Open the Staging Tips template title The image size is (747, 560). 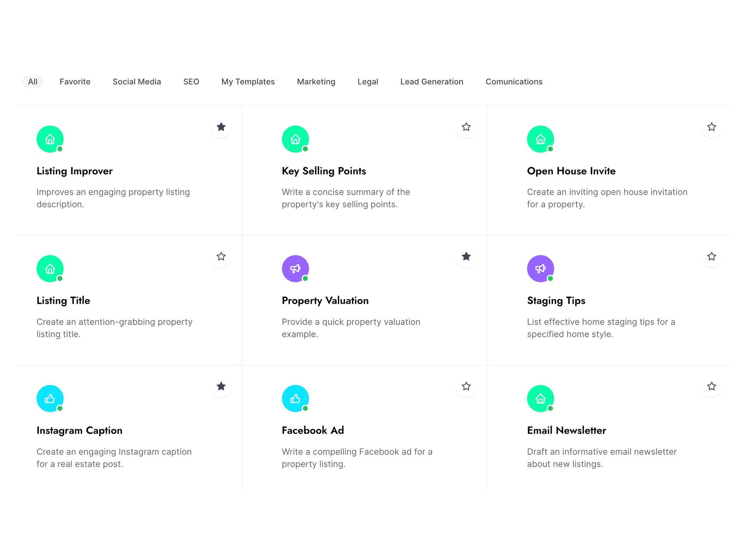[x=556, y=301]
